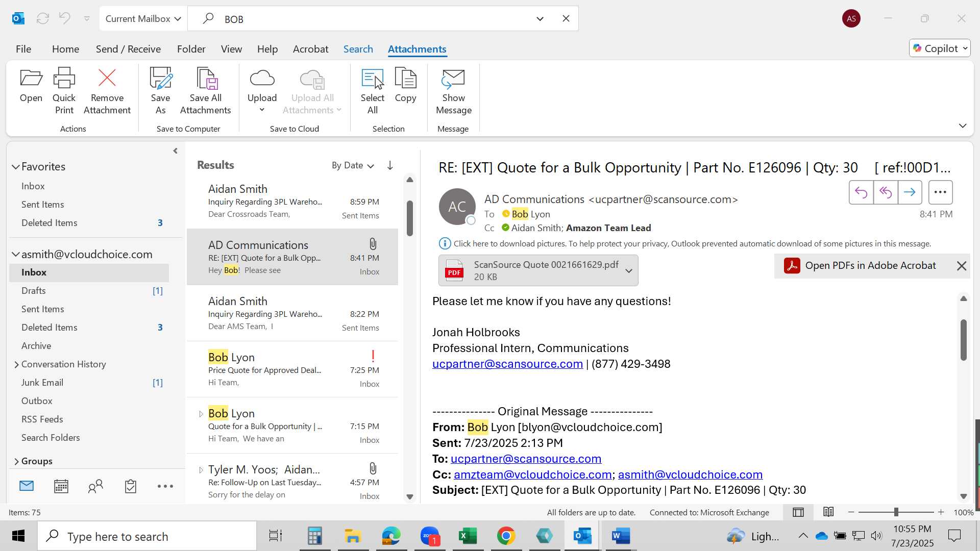Open the AS account profile
Viewport: 980px width, 551px height.
(x=851, y=19)
